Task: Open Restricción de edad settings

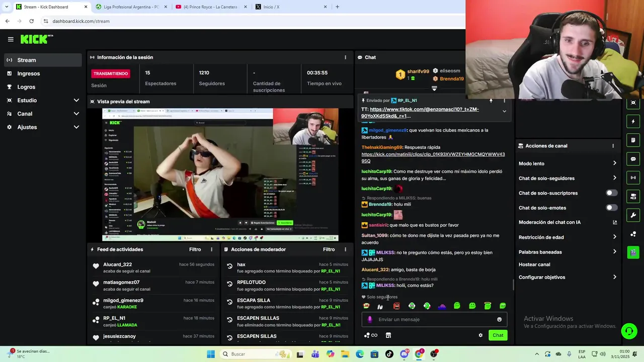Action: pos(568,237)
